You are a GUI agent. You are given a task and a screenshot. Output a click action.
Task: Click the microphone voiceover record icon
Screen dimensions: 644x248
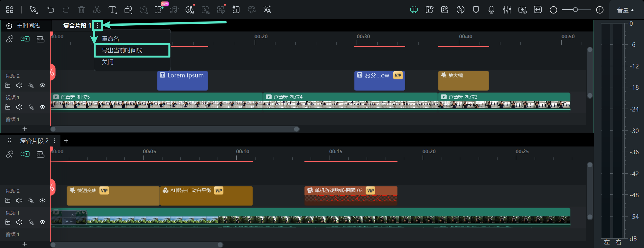491,10
